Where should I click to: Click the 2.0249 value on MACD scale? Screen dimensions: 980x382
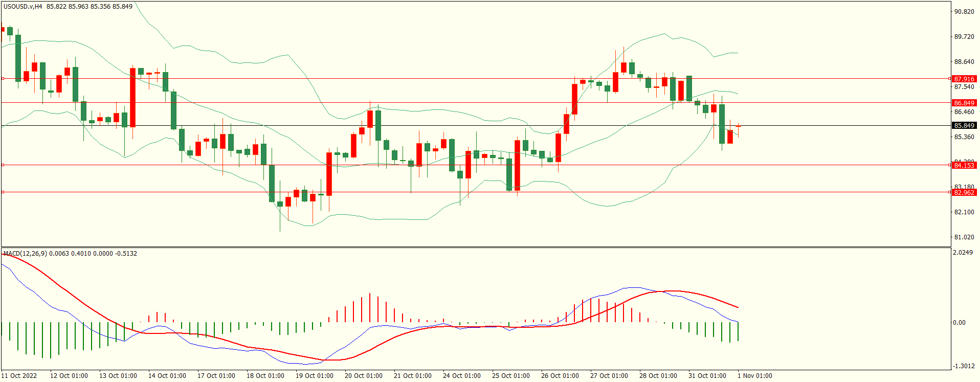point(963,253)
